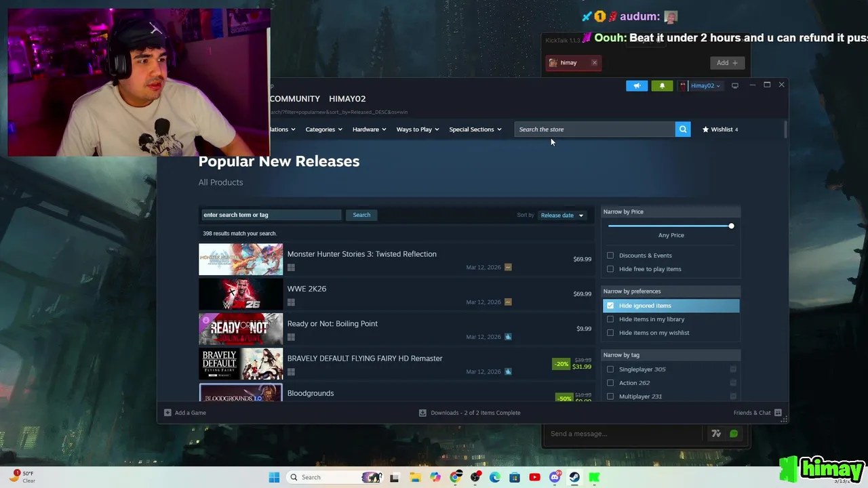The height and width of the screenshot is (488, 868).
Task: Check Hide items on my wishlist
Action: pos(610,333)
